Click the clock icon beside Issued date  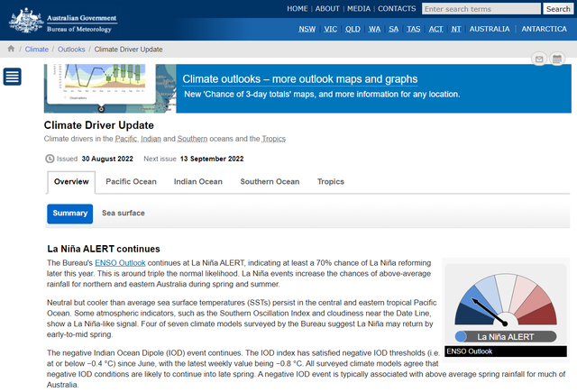click(50, 159)
